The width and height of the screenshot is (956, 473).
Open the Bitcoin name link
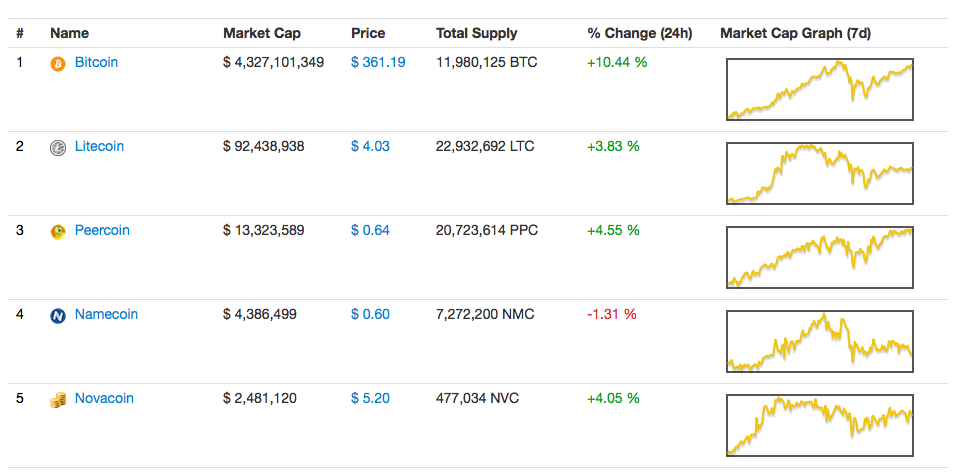coord(96,62)
